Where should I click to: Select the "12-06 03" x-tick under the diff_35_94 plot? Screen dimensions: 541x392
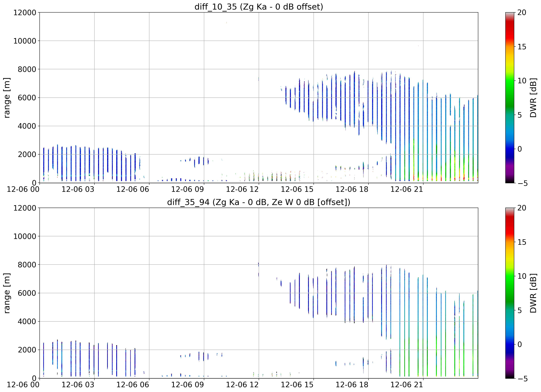[78, 385]
